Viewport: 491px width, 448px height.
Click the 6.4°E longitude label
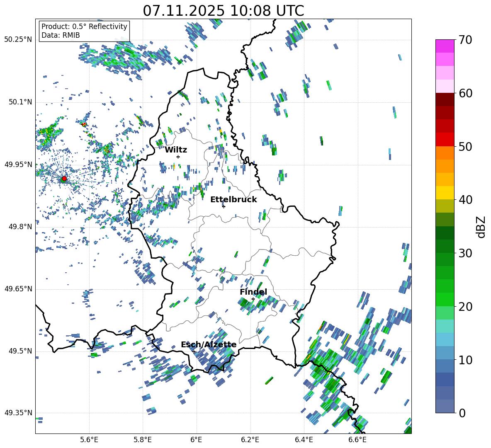(x=304, y=440)
